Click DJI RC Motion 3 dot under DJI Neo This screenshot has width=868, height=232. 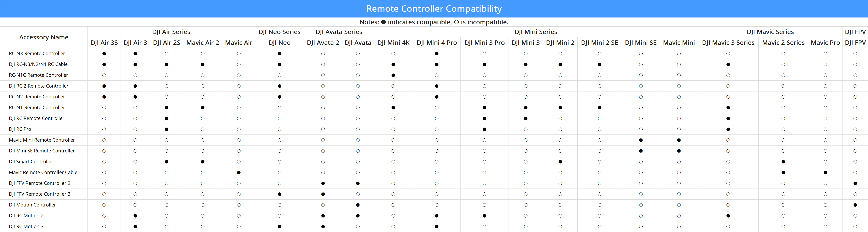point(279,227)
